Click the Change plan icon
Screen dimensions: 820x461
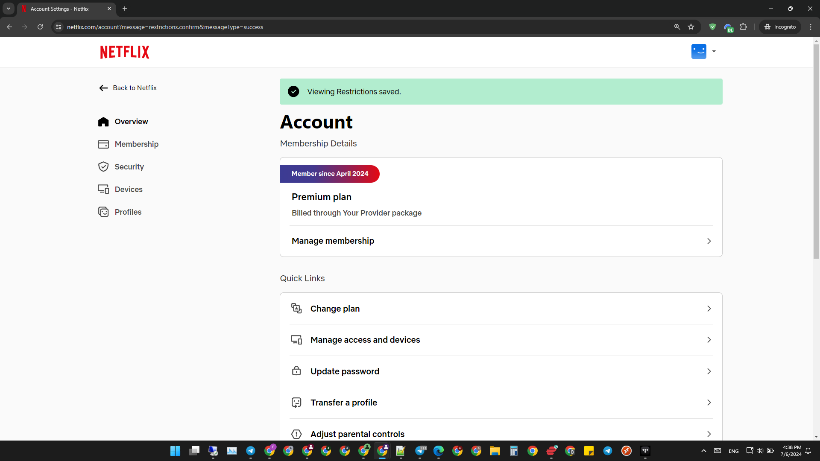[297, 308]
